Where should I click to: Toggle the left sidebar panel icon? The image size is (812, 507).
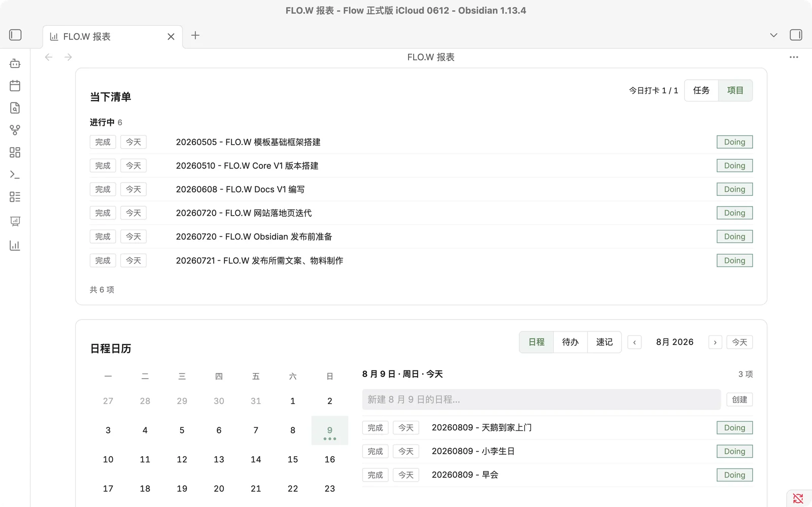click(x=15, y=35)
